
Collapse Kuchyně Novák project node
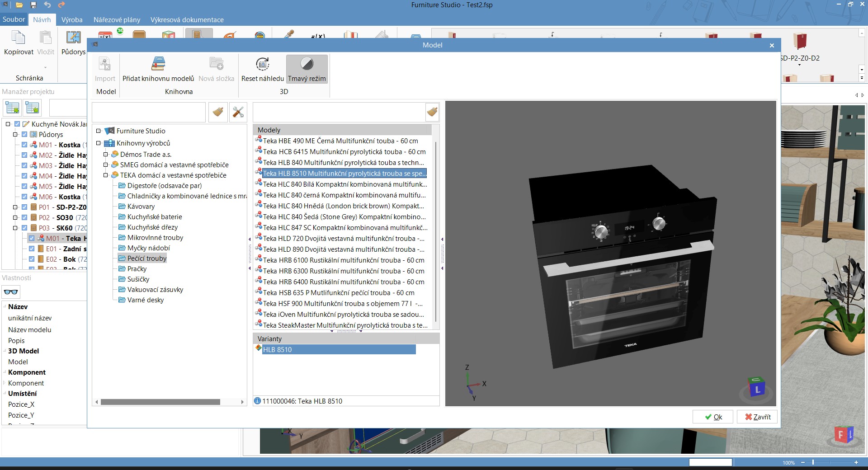pos(8,124)
